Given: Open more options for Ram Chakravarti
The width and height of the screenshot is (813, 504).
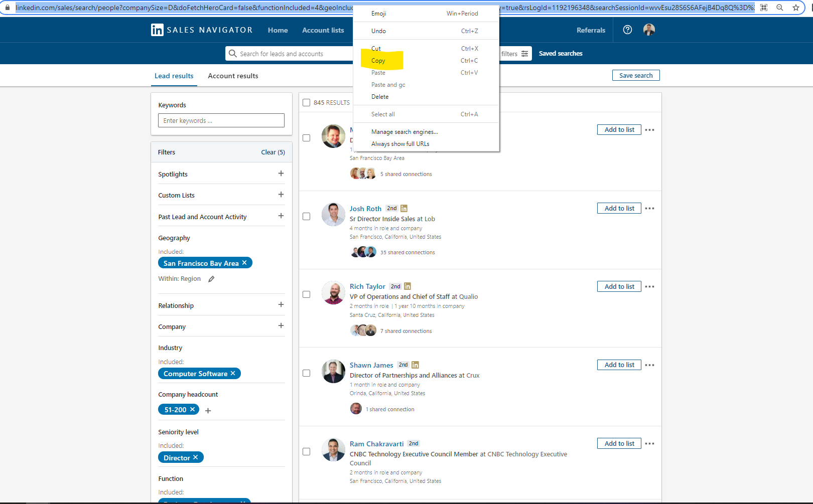Looking at the screenshot, I should click(649, 443).
